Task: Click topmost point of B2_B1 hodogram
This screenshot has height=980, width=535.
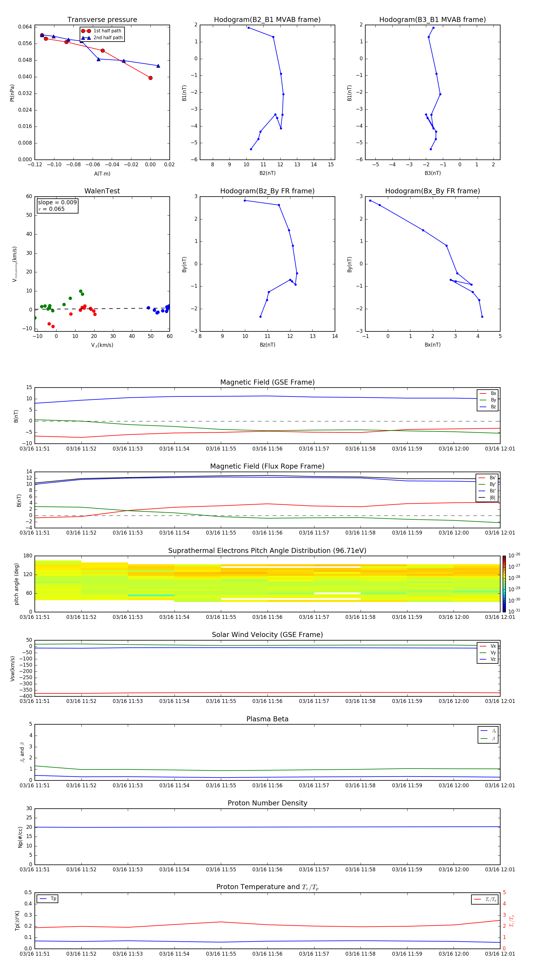Action: tap(249, 28)
